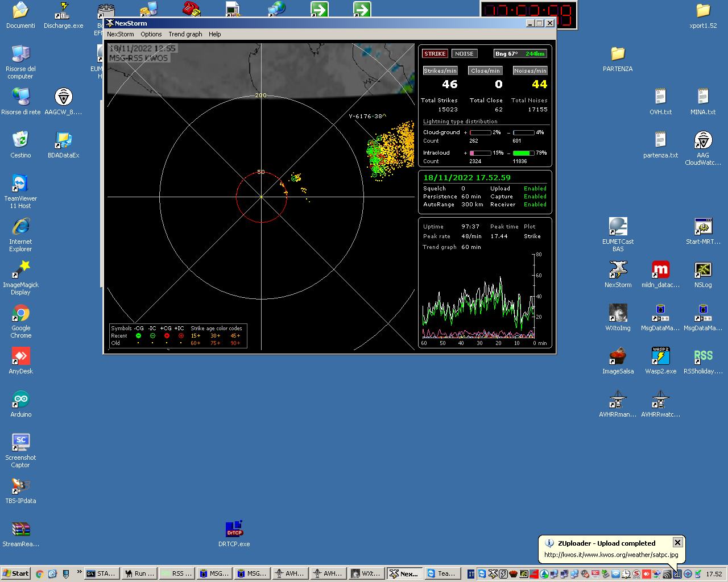Click the NOISE indicator button
Viewport: 728px width, 582px height.
pyautogui.click(x=464, y=53)
